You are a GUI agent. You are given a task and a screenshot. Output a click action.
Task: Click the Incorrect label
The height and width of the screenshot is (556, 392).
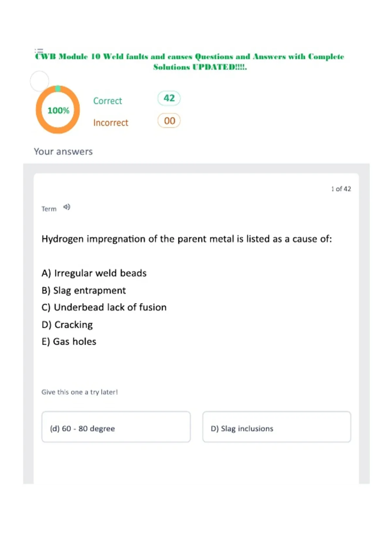pyautogui.click(x=111, y=123)
